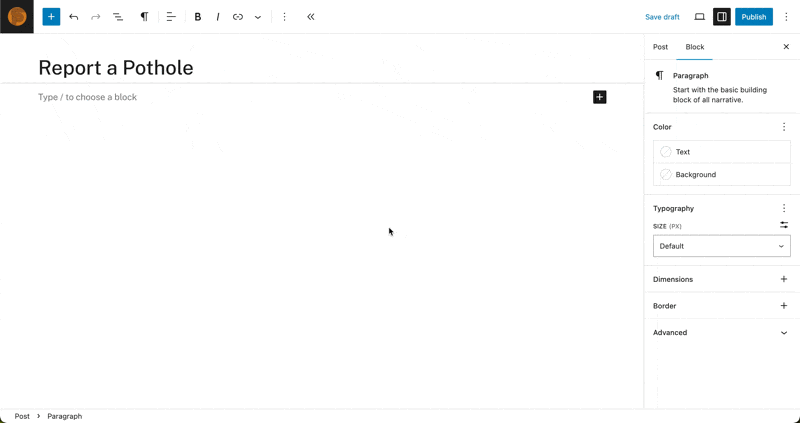Collapse the block toolbar with double chevron
Image resolution: width=800 pixels, height=423 pixels.
pos(311,17)
